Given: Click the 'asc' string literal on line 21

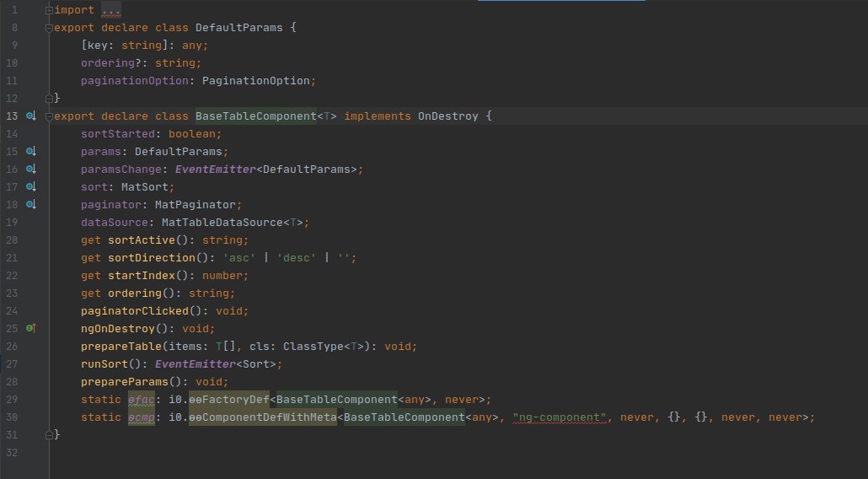Looking at the screenshot, I should (239, 258).
